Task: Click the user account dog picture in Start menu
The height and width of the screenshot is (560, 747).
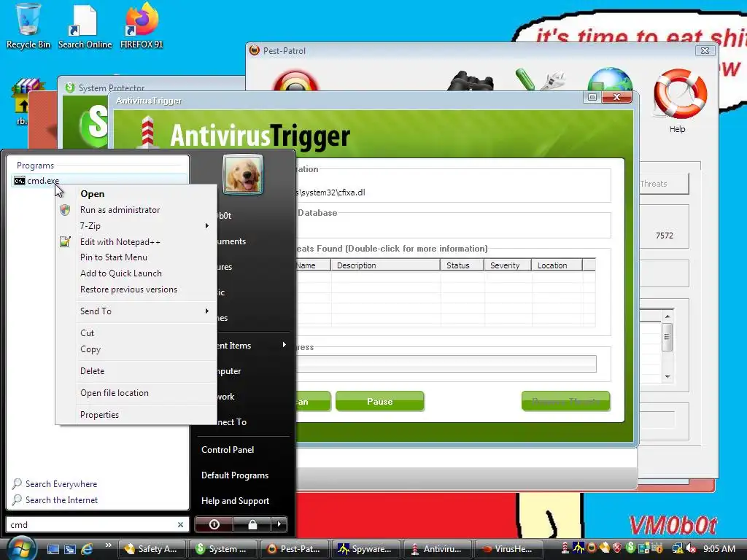Action: [x=243, y=174]
